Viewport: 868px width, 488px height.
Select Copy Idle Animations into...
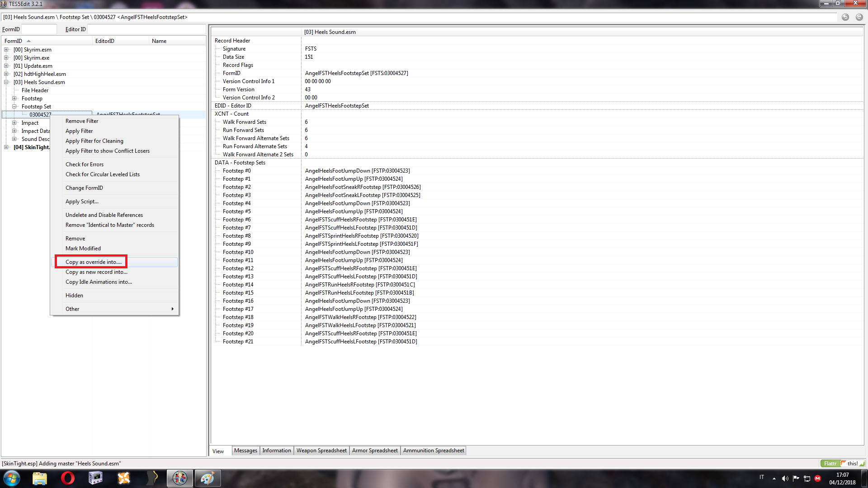[x=115, y=282]
